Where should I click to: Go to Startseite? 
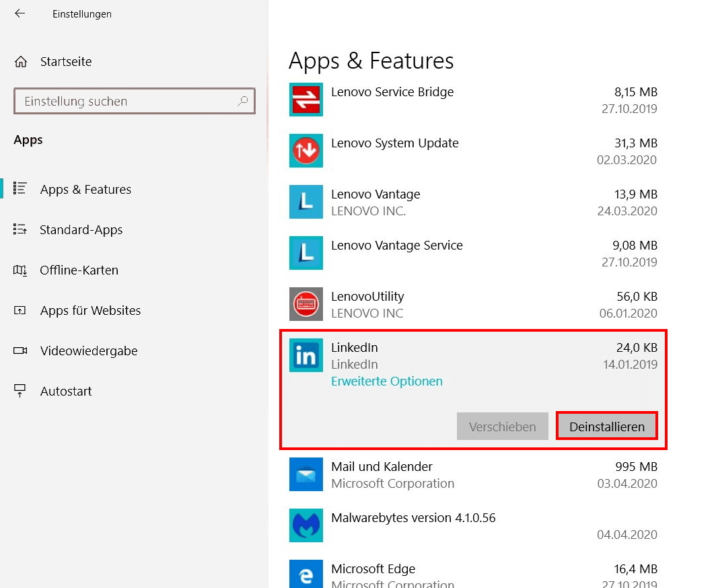[66, 62]
